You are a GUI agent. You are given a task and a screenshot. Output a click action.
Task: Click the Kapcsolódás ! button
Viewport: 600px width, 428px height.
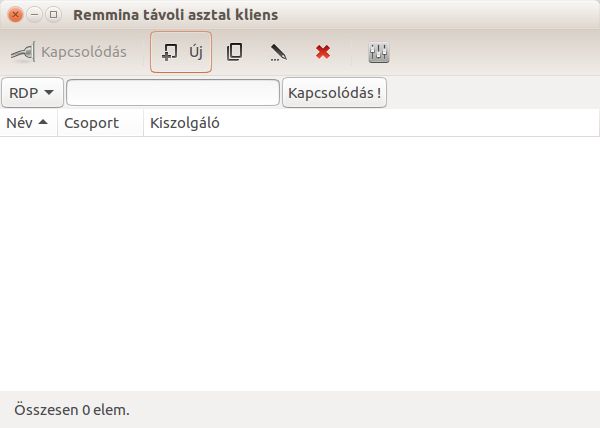[x=334, y=93]
